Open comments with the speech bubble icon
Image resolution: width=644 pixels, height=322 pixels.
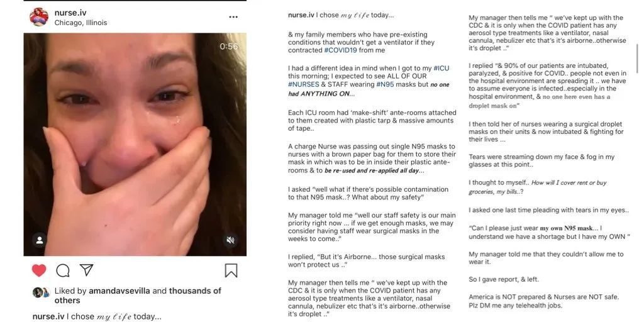63,270
